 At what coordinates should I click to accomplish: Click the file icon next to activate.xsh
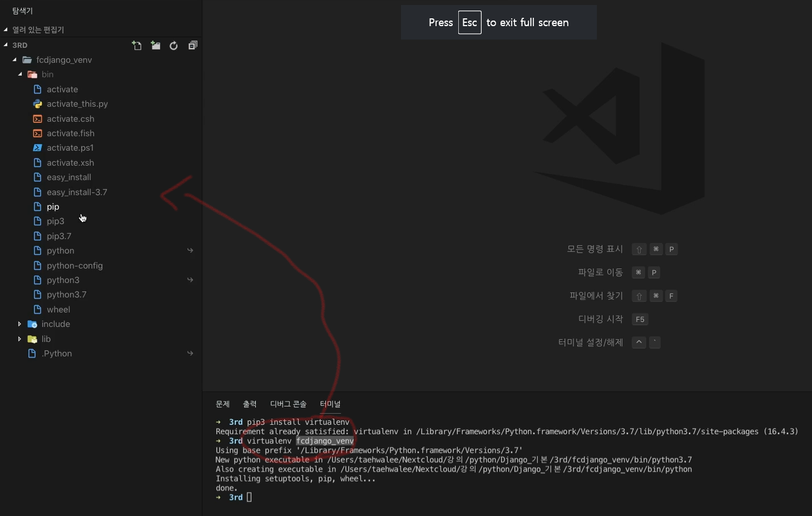(37, 163)
